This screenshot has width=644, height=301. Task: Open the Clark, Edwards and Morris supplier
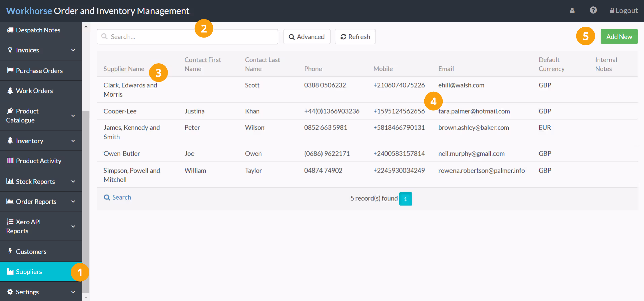367,90
